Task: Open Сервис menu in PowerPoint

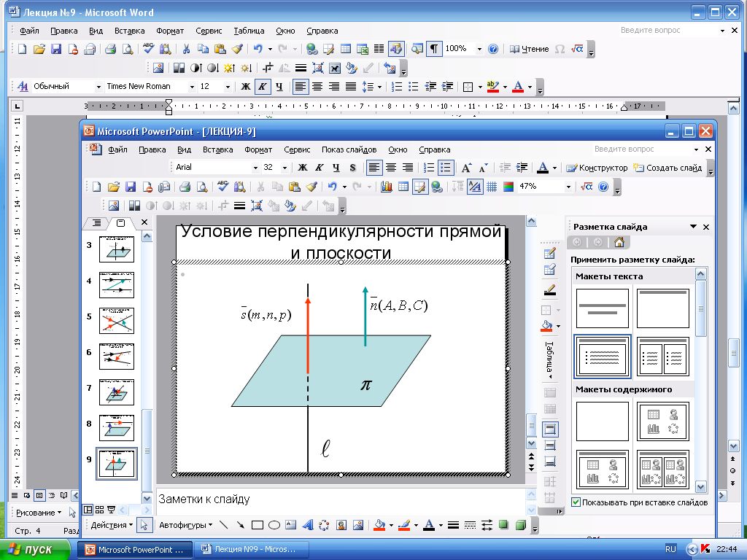Action: click(297, 149)
